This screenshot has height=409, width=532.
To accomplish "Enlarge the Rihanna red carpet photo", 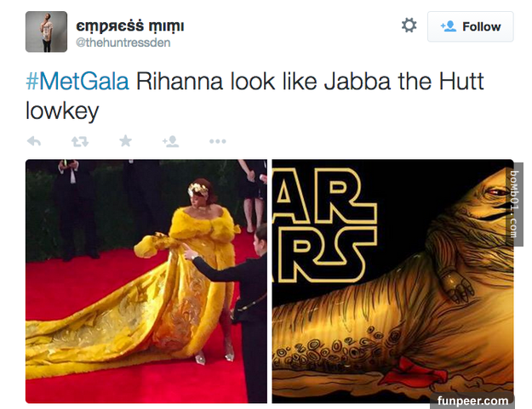I will coord(146,281).
